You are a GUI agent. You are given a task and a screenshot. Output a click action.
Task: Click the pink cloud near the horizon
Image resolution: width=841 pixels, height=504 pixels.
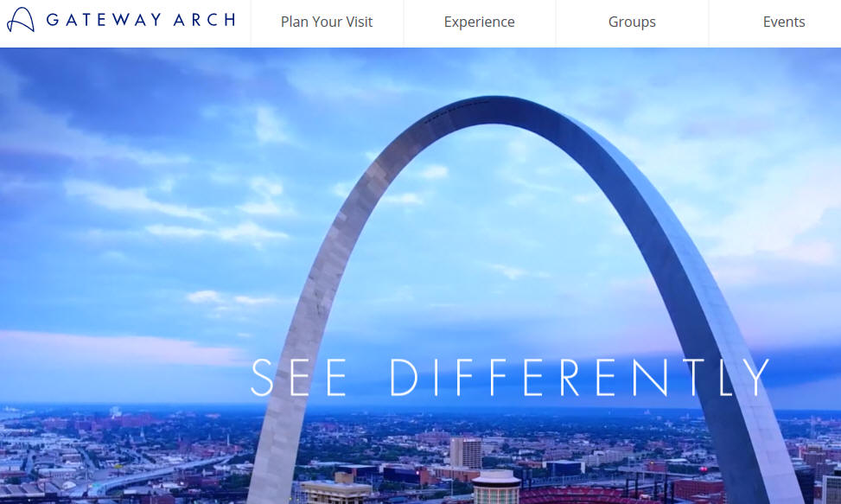point(118,348)
